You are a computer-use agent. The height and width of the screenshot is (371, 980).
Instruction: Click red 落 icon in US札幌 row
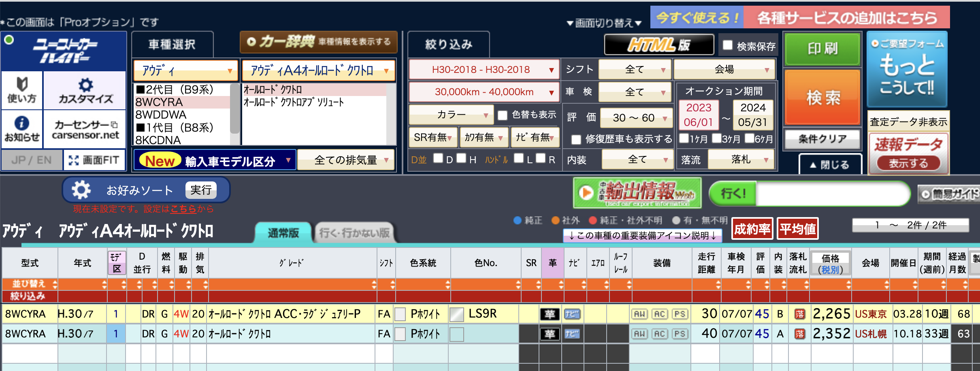point(799,334)
